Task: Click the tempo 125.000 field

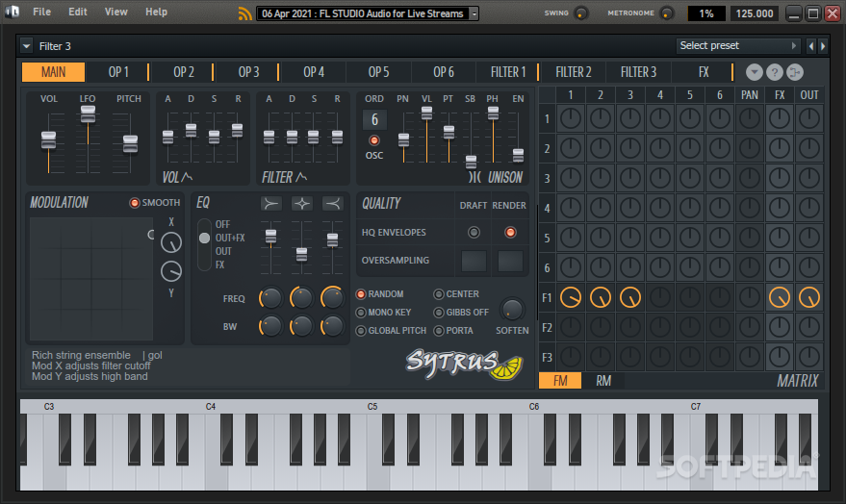Action: coord(755,13)
